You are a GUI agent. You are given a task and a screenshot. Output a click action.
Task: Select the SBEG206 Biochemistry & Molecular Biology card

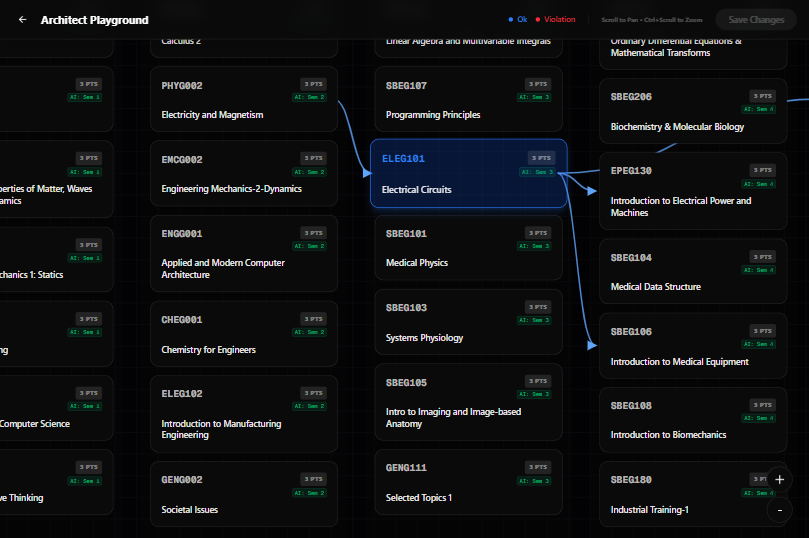(693, 111)
